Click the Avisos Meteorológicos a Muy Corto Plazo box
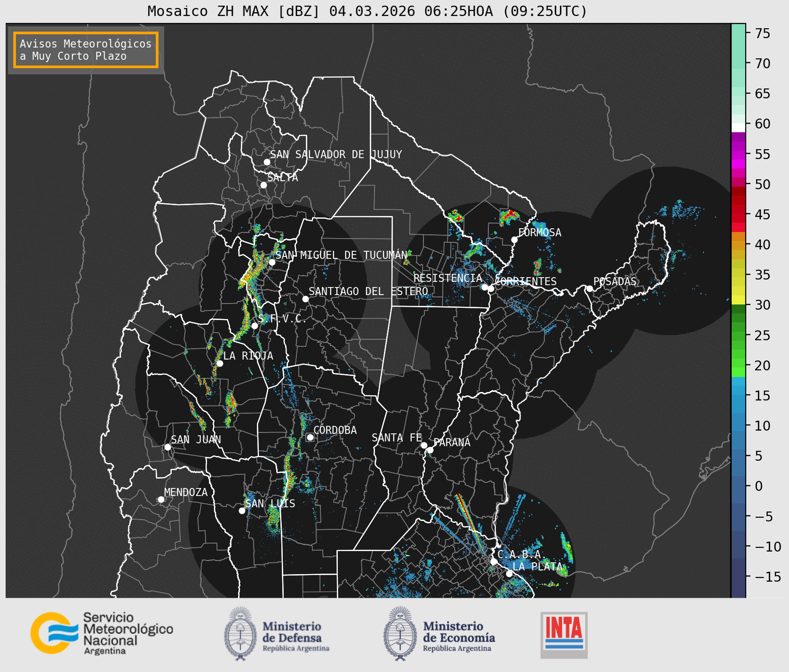 86,50
